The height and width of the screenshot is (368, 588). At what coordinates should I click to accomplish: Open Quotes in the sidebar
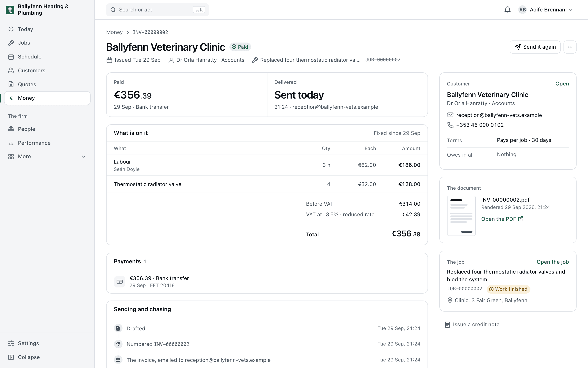tap(47, 84)
